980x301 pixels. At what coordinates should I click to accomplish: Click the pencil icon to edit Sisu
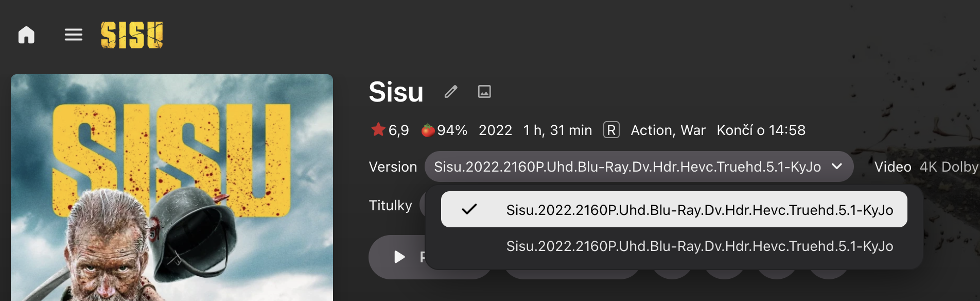(x=451, y=91)
